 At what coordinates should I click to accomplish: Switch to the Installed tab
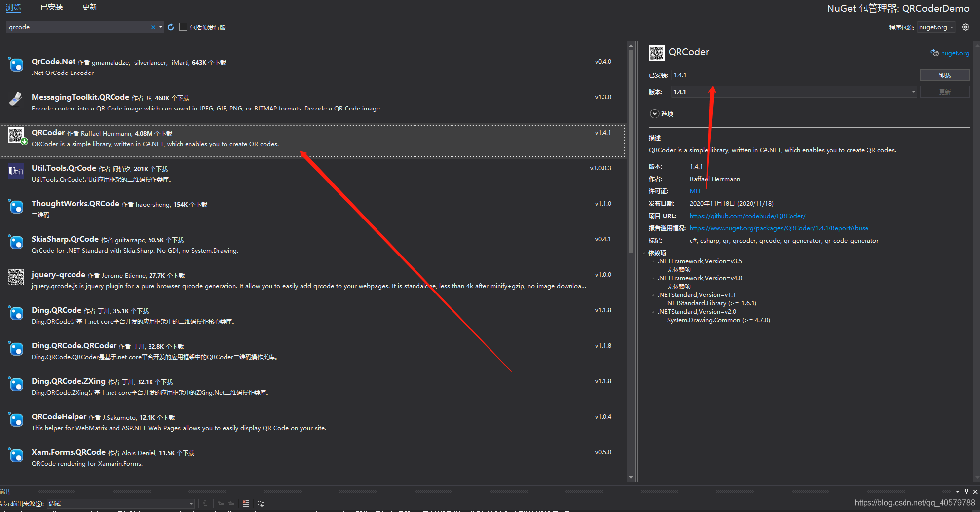(x=52, y=7)
